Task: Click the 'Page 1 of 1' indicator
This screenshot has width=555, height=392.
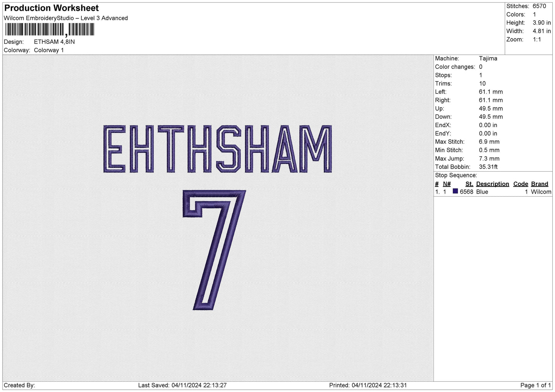Action: pyautogui.click(x=536, y=385)
